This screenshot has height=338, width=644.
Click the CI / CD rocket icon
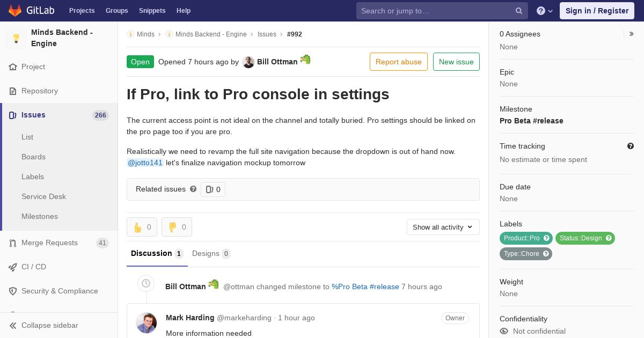pyautogui.click(x=13, y=267)
